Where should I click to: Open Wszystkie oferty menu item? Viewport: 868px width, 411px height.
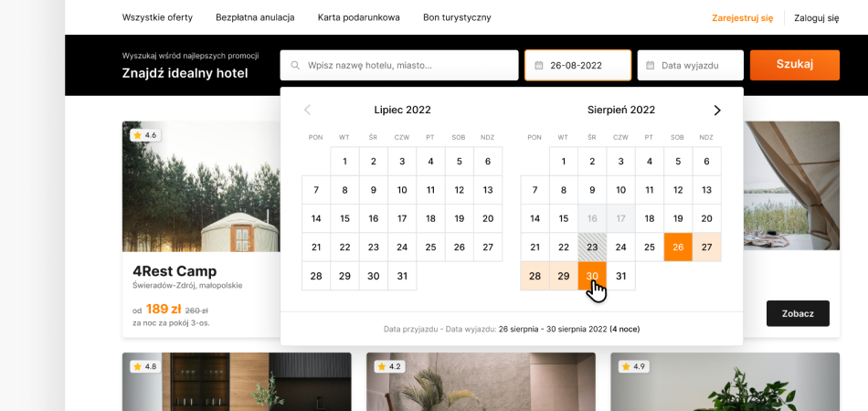[157, 17]
